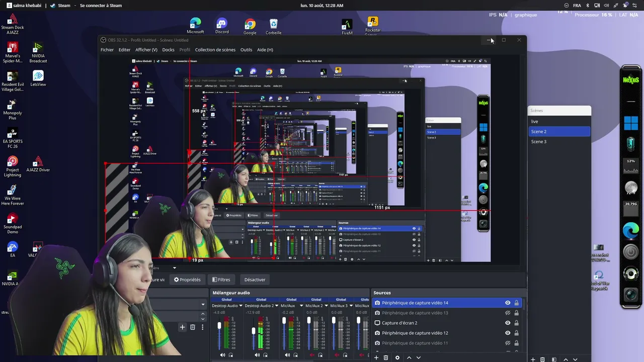Open the Desktop Audio 2 channel dropdown

point(277,306)
